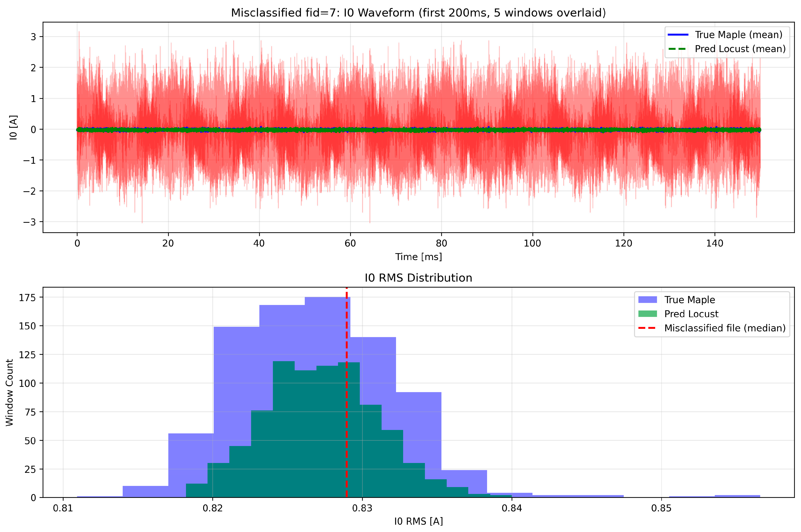Click the RMS axis tick label "0.81"
The height and width of the screenshot is (532, 801).
[x=63, y=509]
